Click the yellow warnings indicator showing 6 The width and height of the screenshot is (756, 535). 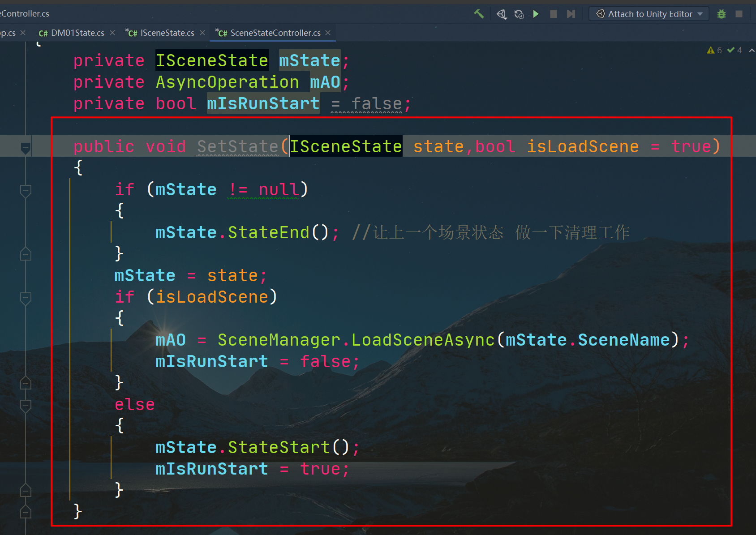tap(714, 50)
